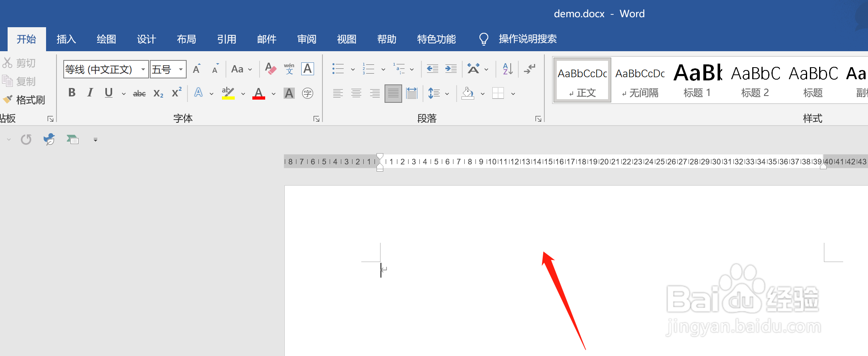The height and width of the screenshot is (356, 868).
Task: Click 剪切 cut button
Action: (19, 63)
